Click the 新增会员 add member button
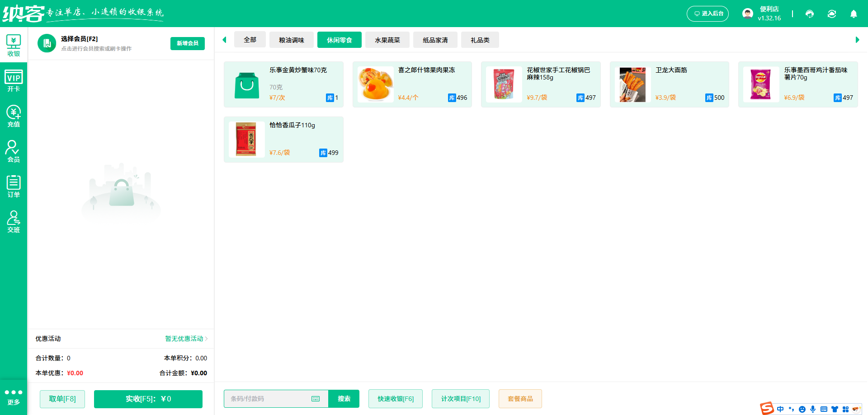The height and width of the screenshot is (415, 868). (x=187, y=43)
